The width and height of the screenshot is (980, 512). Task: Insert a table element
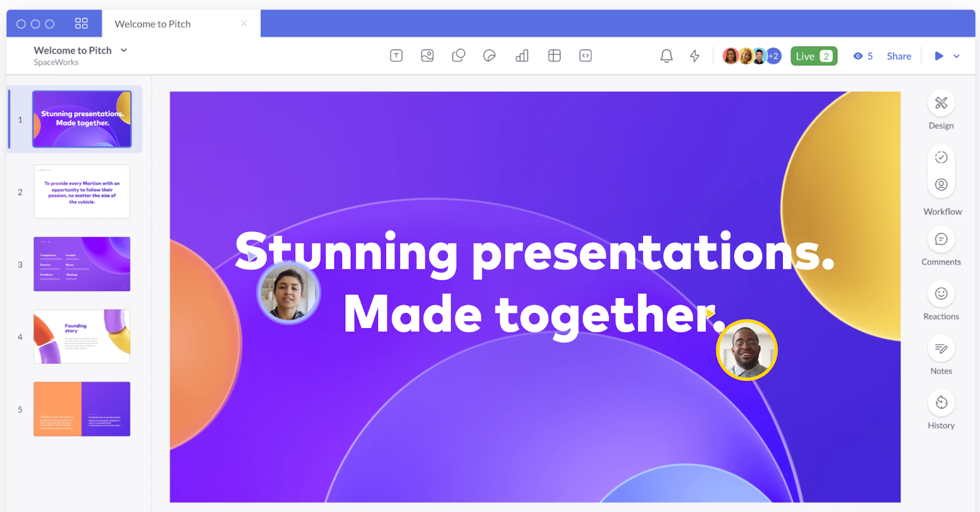[554, 56]
